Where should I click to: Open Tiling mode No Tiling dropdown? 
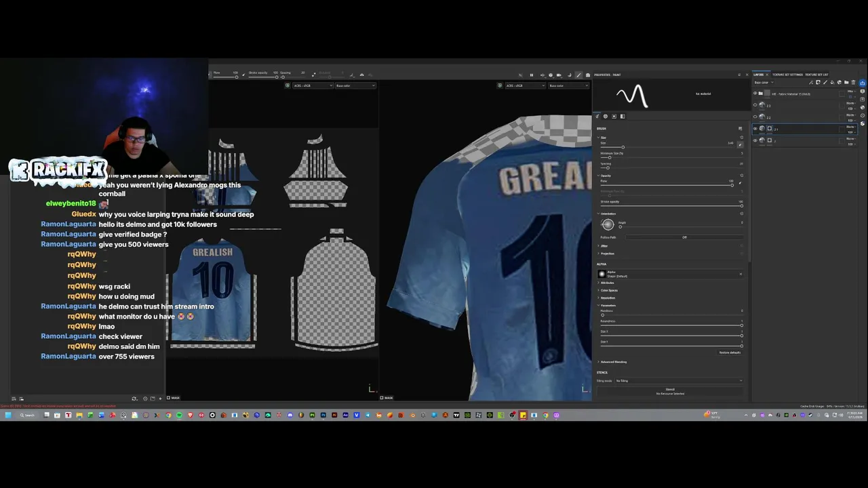pos(679,380)
